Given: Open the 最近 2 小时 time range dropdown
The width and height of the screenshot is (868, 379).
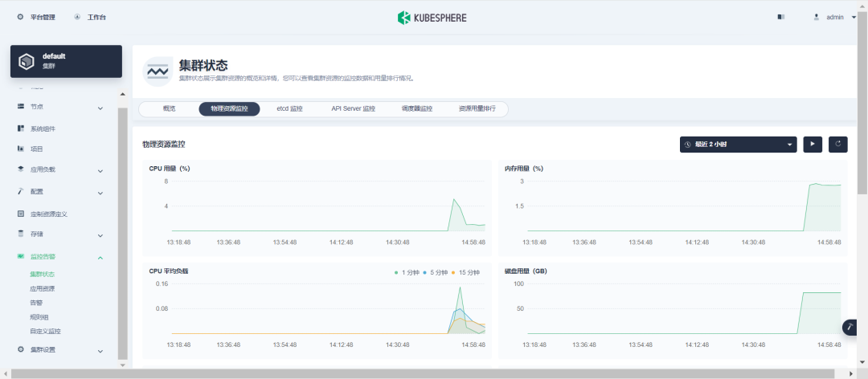Looking at the screenshot, I should coord(738,145).
